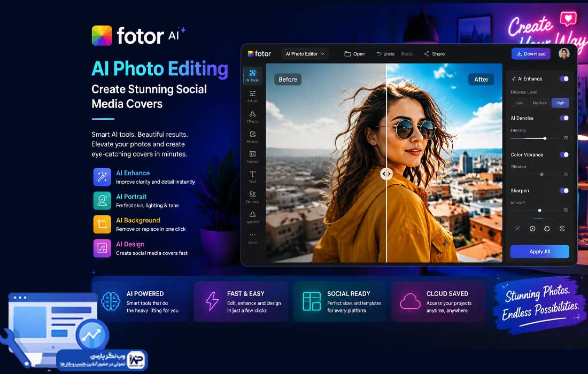Click the rainbow fotor AI logo
Screen dimensions: 588x374
pyautogui.click(x=102, y=36)
